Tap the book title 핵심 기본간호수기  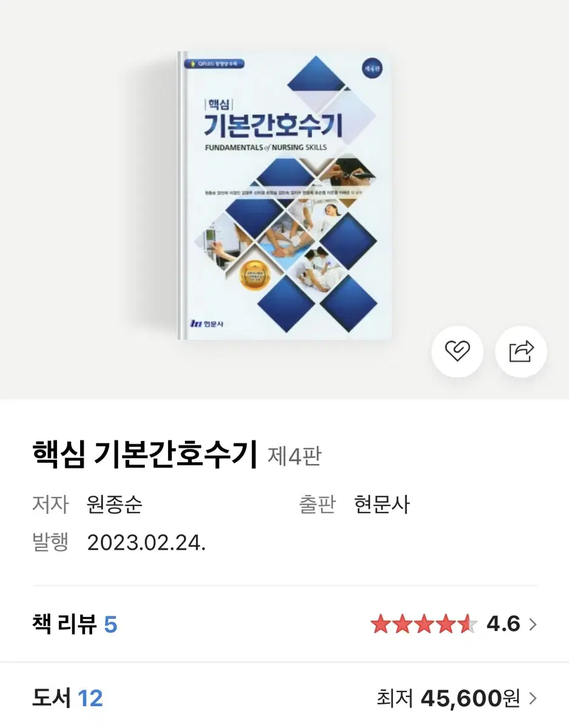(x=145, y=455)
